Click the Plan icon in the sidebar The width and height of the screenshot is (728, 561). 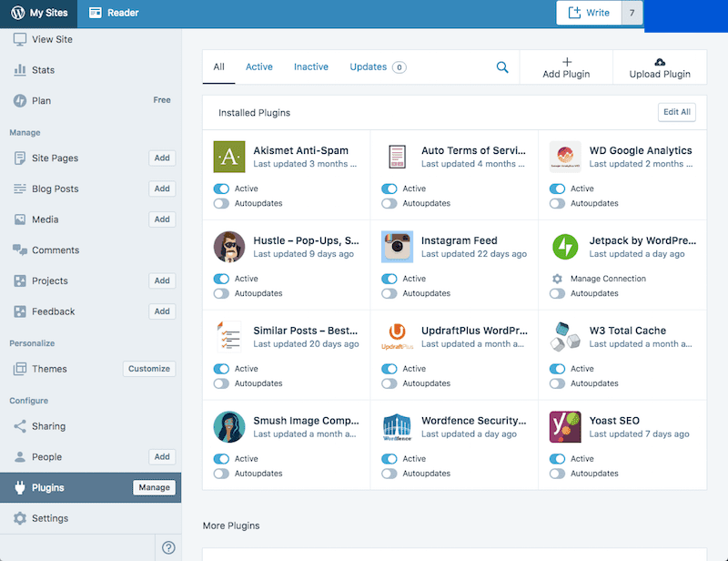(20, 101)
